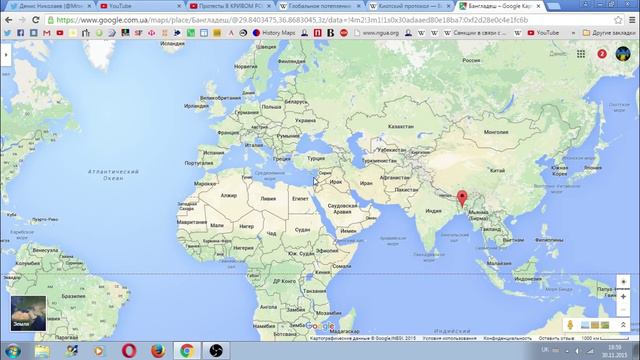
Task: Reload the Google Maps page
Action: point(36,20)
